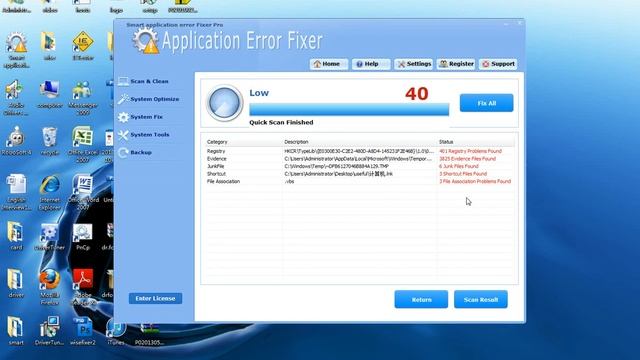This screenshot has height=360, width=640.
Task: Click the blue scan progress bar
Action: pyautogui.click(x=349, y=109)
